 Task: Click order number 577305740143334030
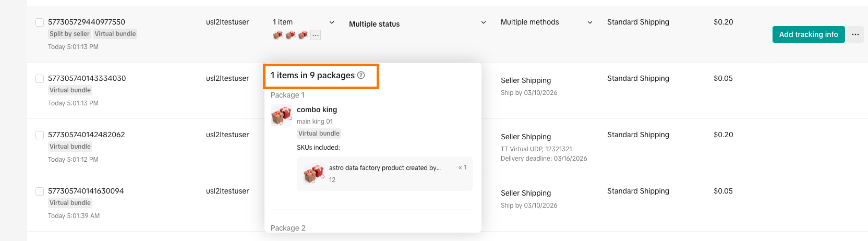(x=87, y=78)
